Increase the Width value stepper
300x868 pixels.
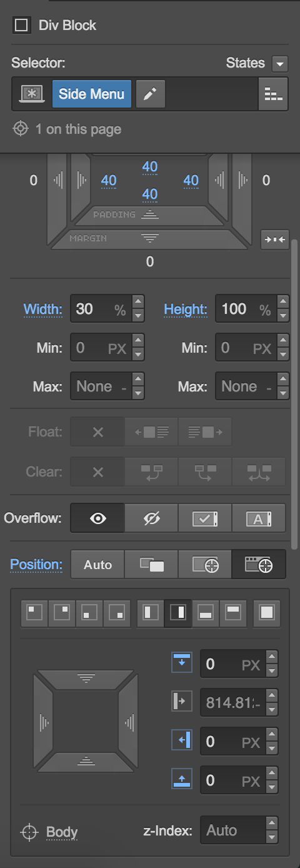pyautogui.click(x=138, y=302)
